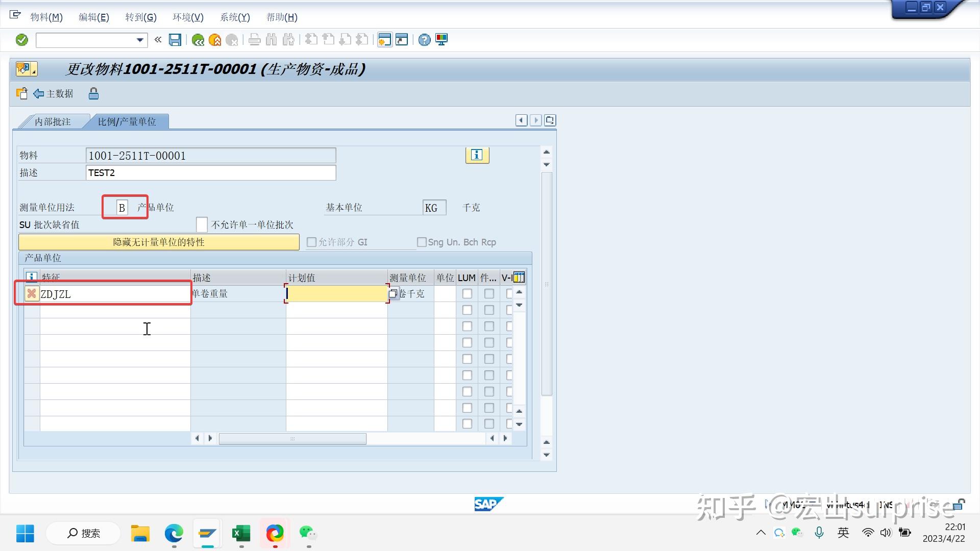Viewport: 980px width, 551px height.
Task: Open a new SAP session window icon
Action: (x=384, y=40)
